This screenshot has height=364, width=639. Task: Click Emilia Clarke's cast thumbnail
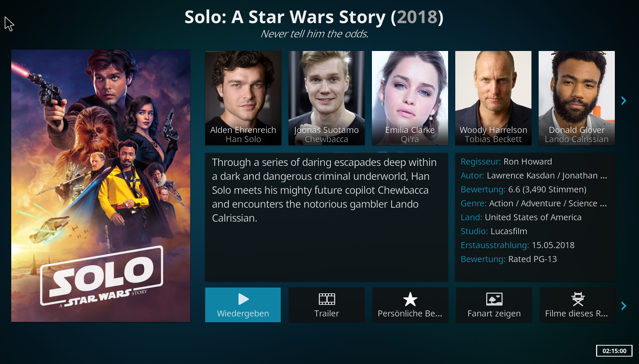click(410, 98)
